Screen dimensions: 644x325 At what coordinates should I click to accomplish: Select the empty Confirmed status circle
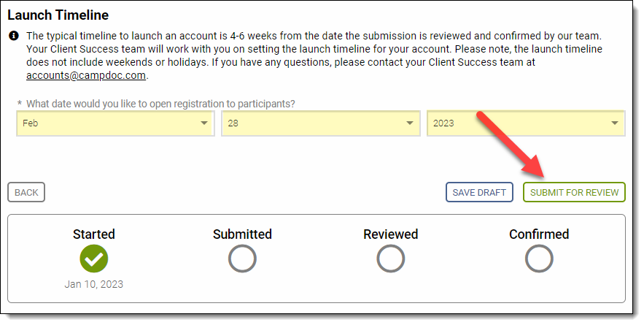539,259
